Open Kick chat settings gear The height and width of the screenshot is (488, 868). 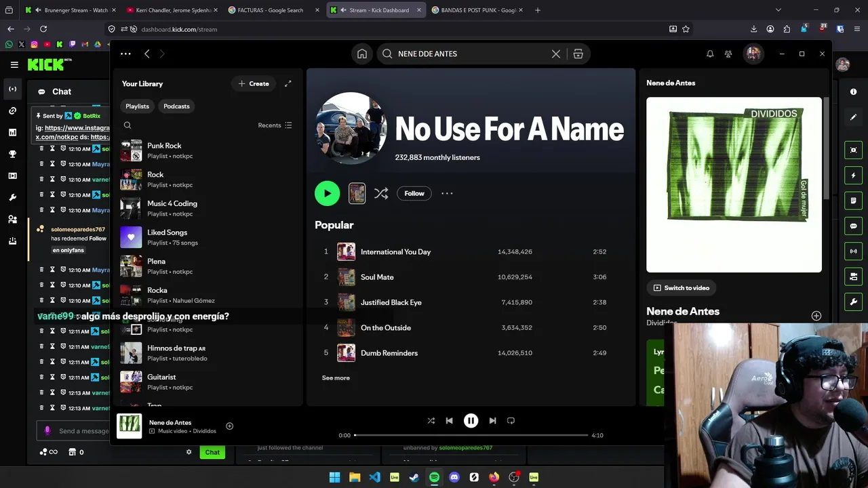pos(189,452)
